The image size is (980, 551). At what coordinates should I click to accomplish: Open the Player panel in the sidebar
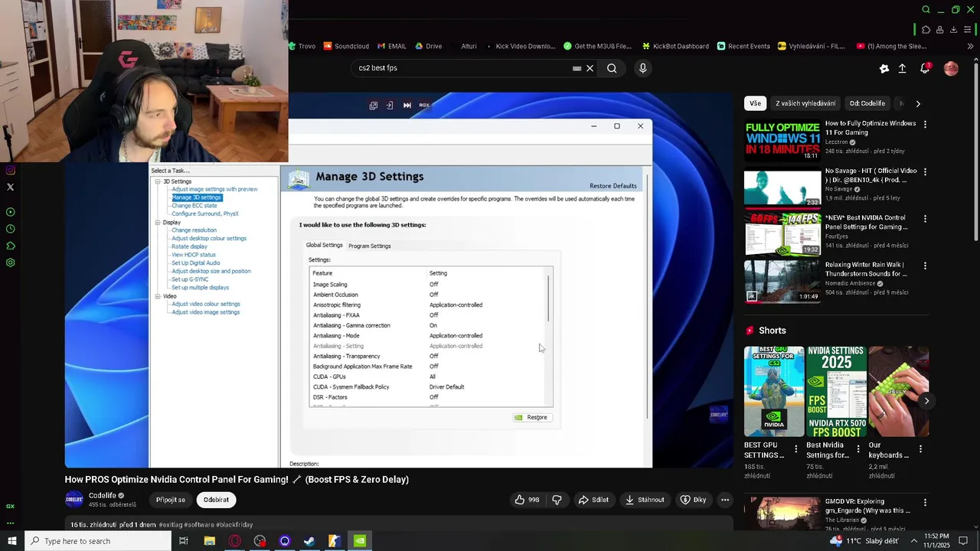(x=10, y=212)
